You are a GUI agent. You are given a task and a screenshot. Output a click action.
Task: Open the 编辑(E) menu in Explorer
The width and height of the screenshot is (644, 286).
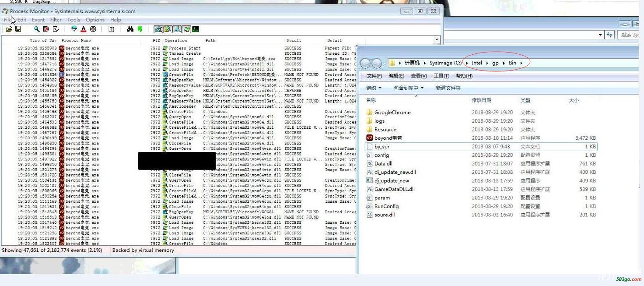(396, 76)
